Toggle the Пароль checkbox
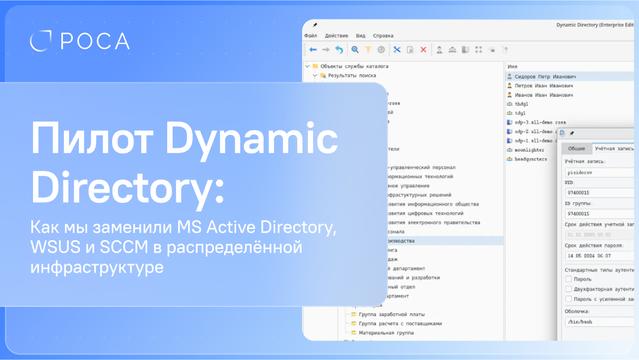This screenshot has width=639, height=360. pos(568,279)
